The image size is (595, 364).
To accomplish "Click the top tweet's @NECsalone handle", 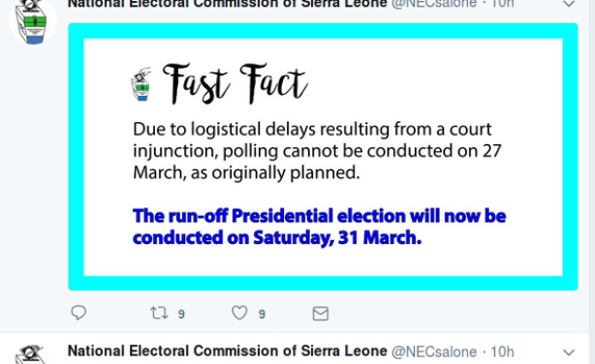I will [x=434, y=4].
